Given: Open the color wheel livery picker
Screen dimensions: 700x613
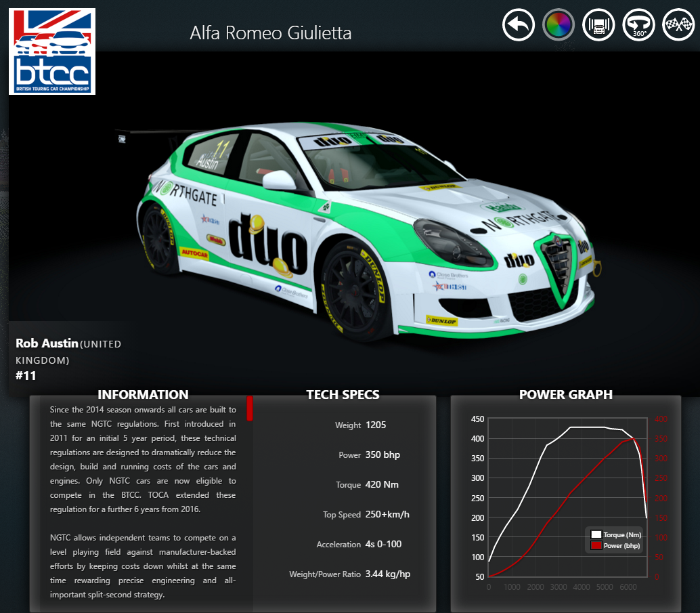Looking at the screenshot, I should pos(559,25).
